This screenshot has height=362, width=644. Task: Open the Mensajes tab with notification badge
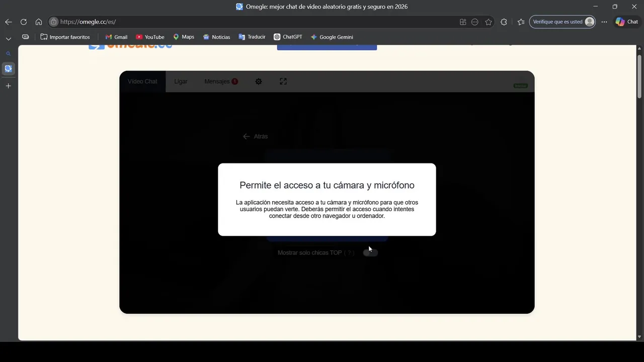221,81
